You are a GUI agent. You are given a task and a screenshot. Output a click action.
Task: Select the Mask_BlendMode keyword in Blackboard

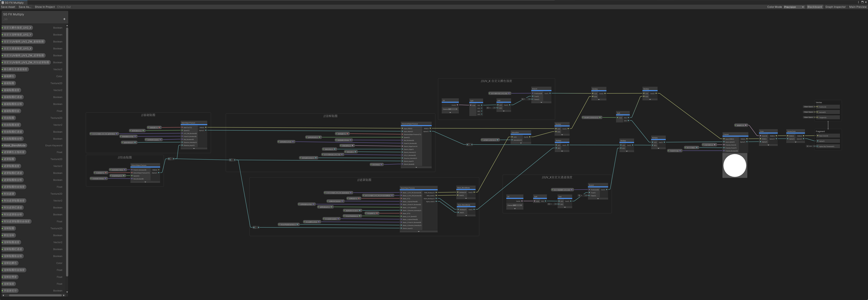[x=14, y=145]
